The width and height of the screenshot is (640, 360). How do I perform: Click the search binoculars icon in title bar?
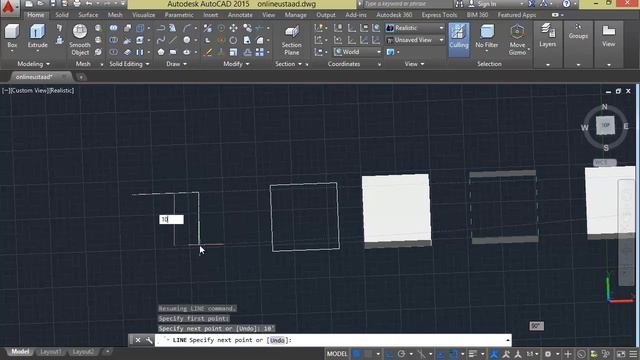460,4
